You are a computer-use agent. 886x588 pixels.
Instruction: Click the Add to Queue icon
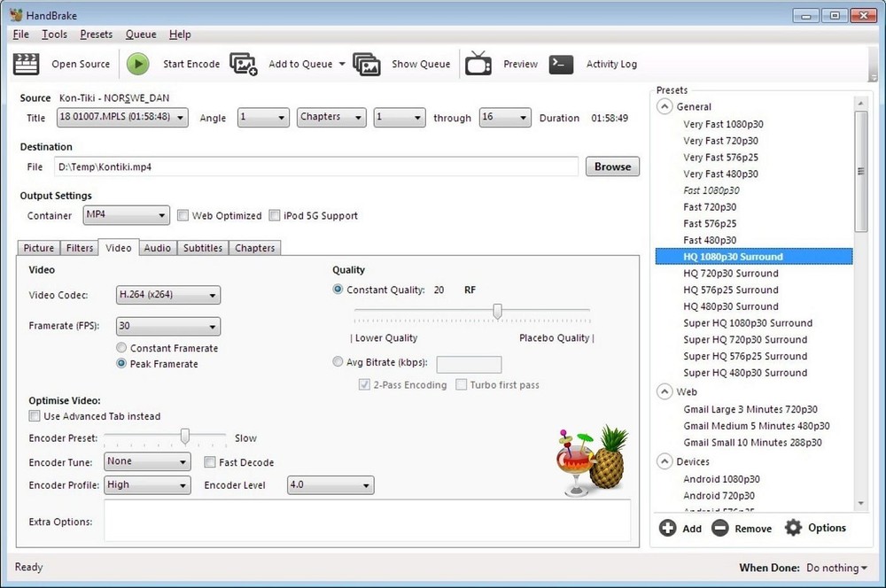pyautogui.click(x=244, y=64)
